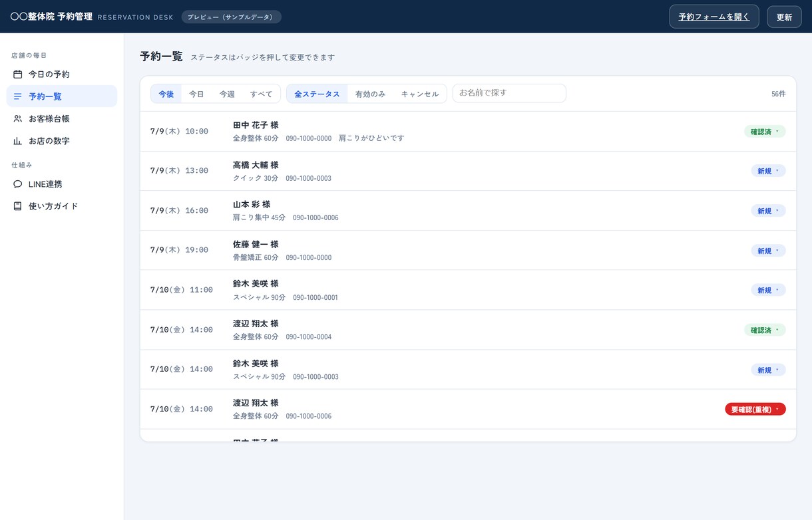Open 今日の予約 in the sidebar
Image resolution: width=812 pixels, height=520 pixels.
click(62, 74)
